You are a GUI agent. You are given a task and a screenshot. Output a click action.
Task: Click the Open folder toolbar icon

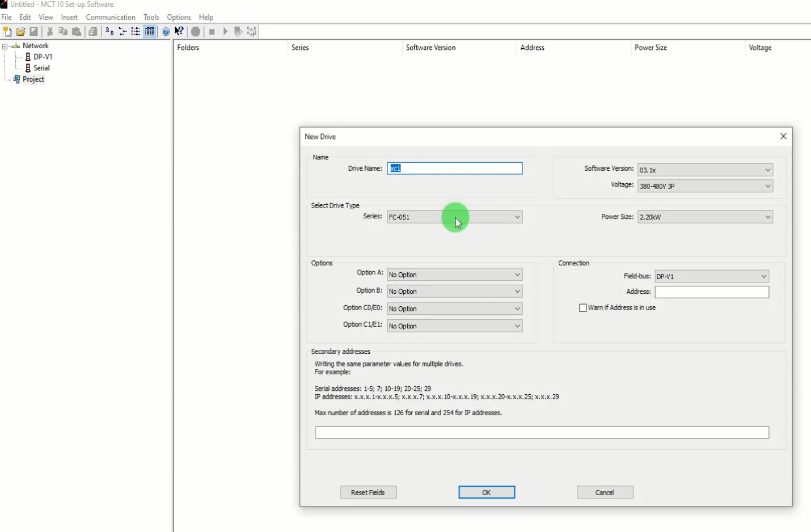click(20, 32)
